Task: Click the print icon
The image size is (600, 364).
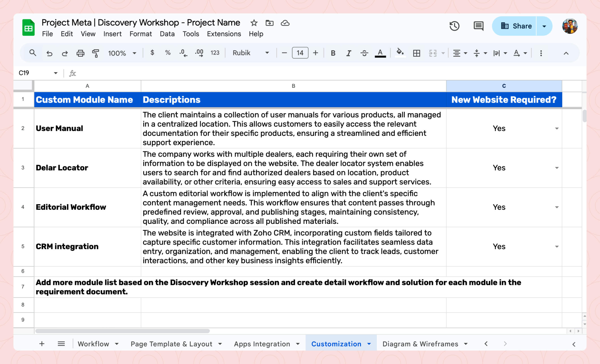Action: pos(80,53)
